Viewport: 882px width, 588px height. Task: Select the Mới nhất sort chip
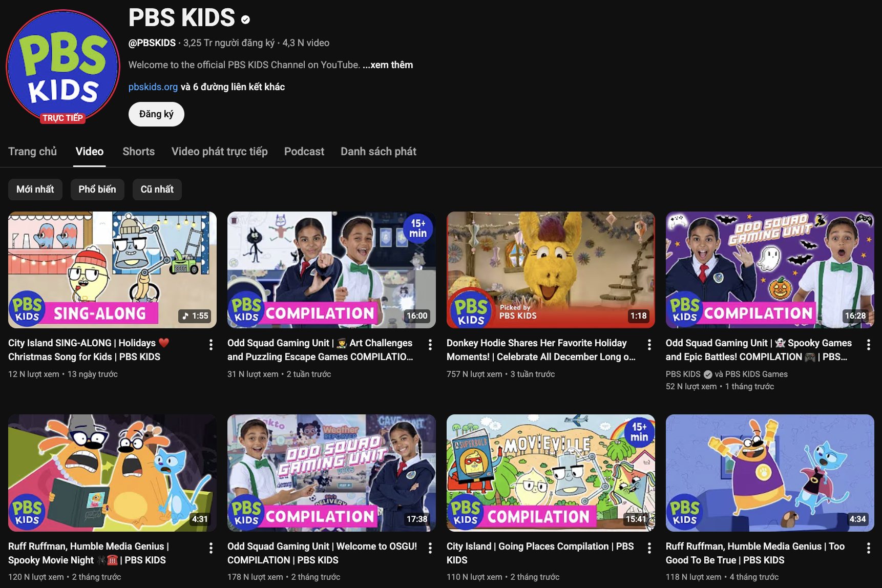pos(35,190)
